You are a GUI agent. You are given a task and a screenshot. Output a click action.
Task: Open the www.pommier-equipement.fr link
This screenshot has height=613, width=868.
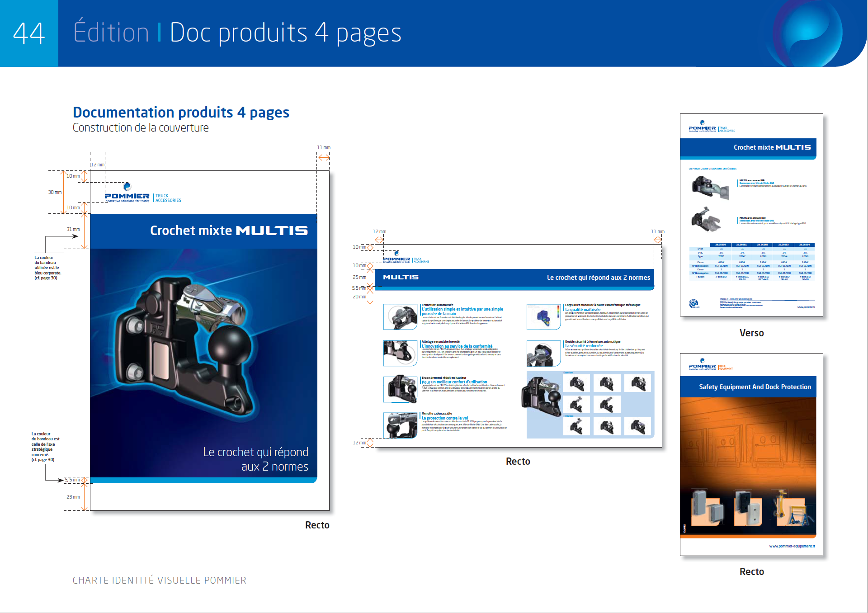pos(792,546)
